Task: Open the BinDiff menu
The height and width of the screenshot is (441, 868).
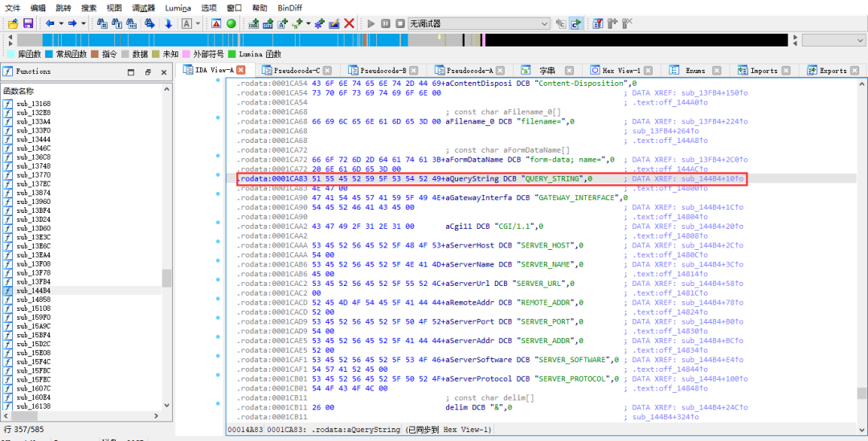Action: 289,8
